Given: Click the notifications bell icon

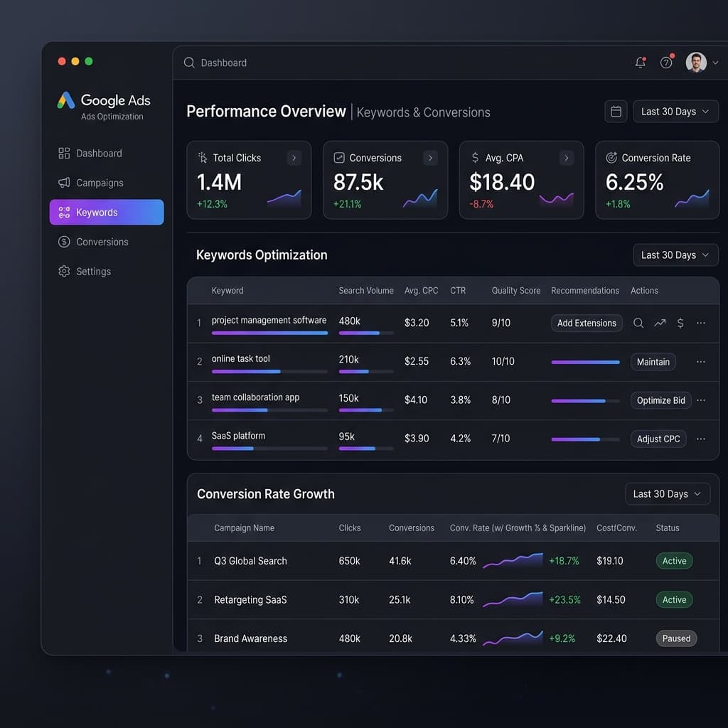Looking at the screenshot, I should pyautogui.click(x=641, y=63).
